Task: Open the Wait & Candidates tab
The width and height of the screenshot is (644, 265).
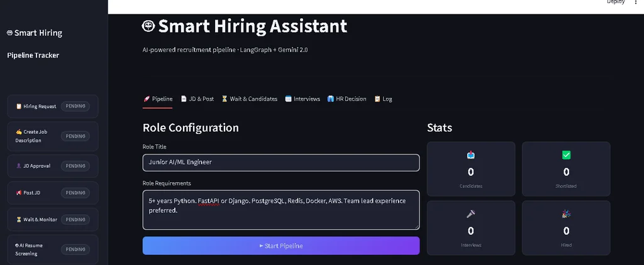Action: [249, 99]
